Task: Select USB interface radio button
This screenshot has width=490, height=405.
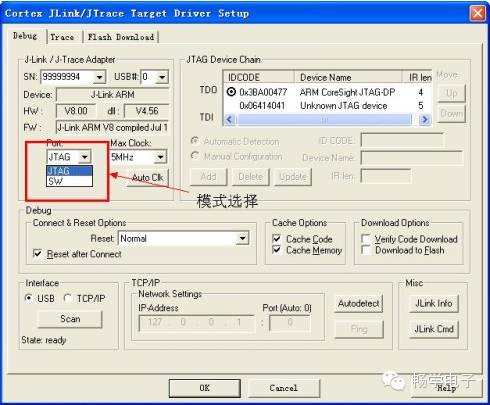Action: [x=29, y=298]
